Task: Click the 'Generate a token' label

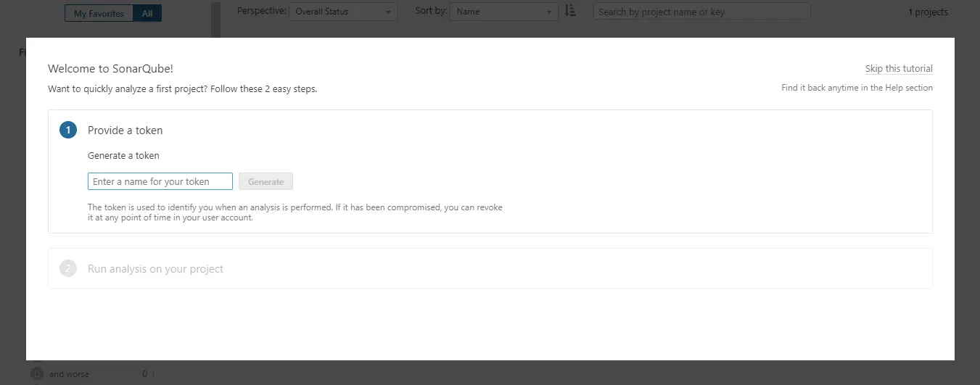Action: 123,156
